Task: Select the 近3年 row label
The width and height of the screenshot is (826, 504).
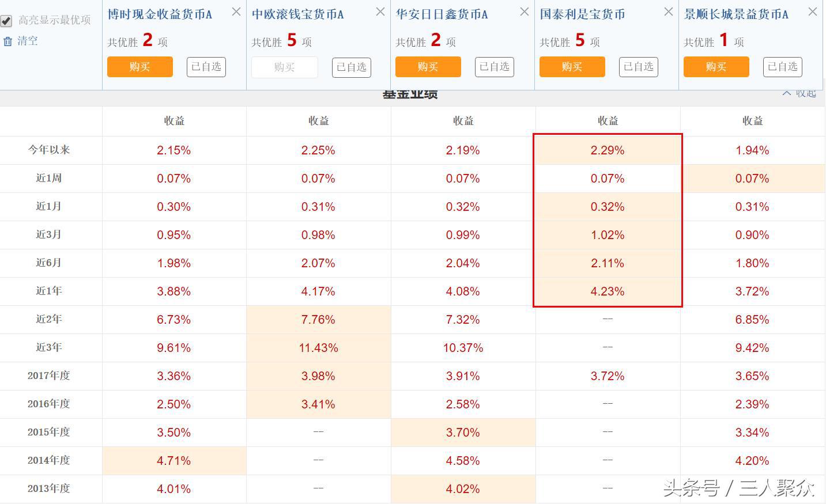Action: (x=49, y=347)
